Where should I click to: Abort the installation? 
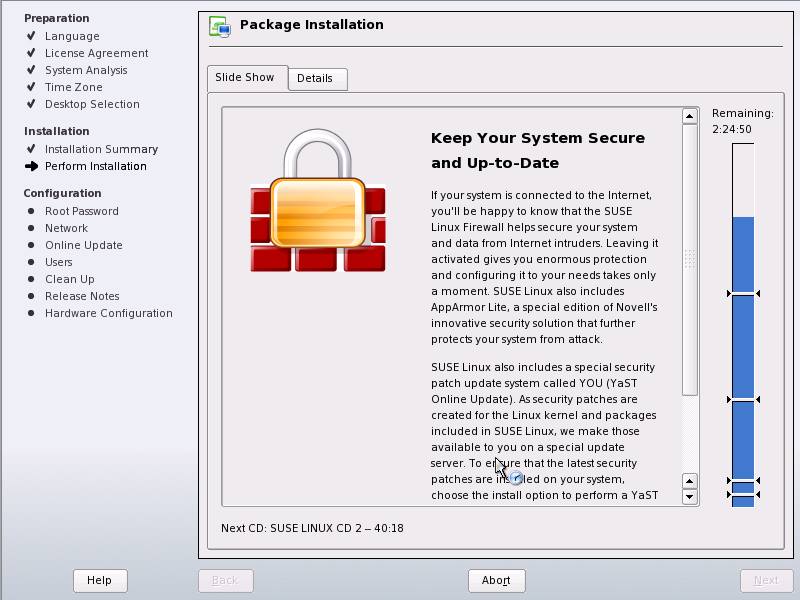(496, 580)
